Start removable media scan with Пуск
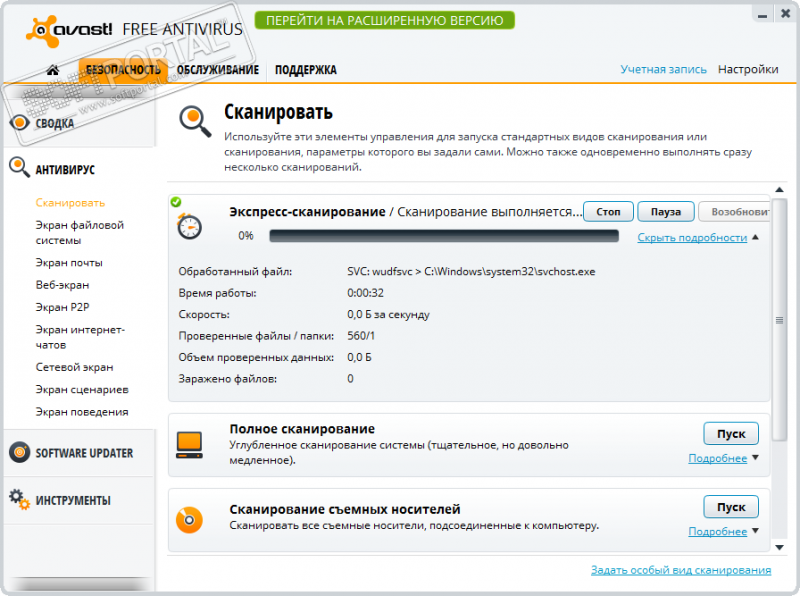 coord(731,507)
